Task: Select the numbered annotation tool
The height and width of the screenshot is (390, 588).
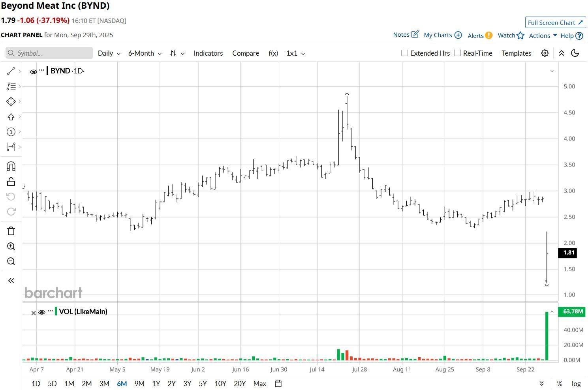Action: tap(11, 132)
